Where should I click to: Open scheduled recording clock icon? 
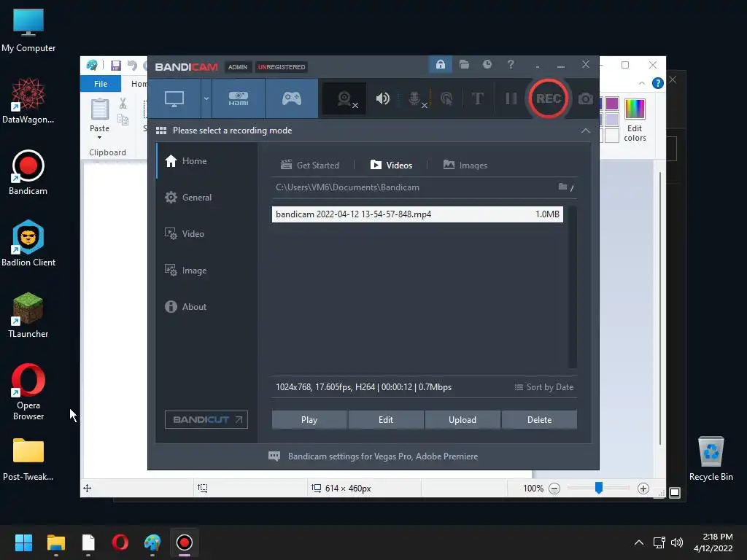tap(487, 64)
